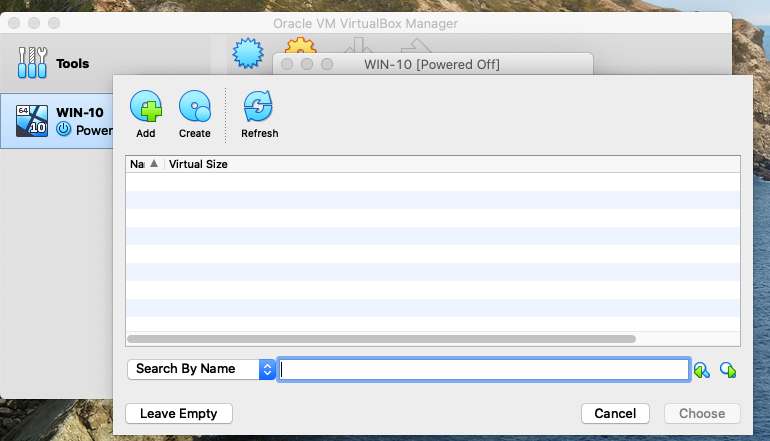Find previous match with the left search arrow
This screenshot has height=441, width=770.
pyautogui.click(x=702, y=370)
